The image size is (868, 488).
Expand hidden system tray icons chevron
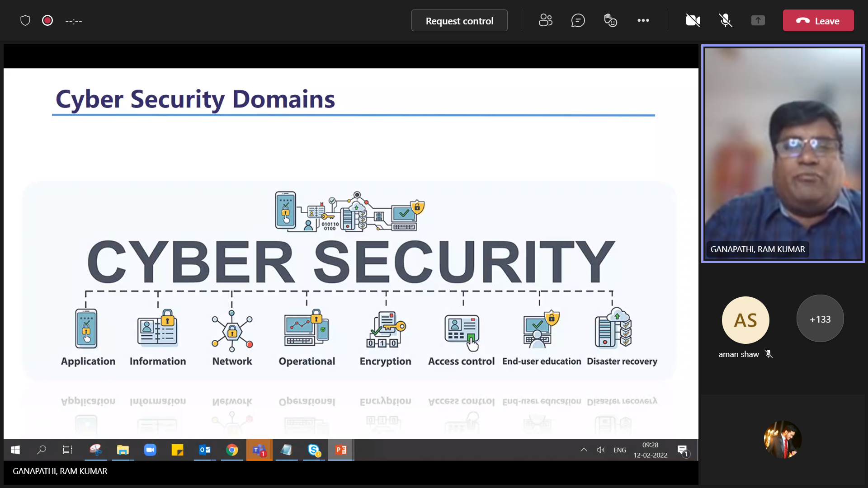pos(584,450)
